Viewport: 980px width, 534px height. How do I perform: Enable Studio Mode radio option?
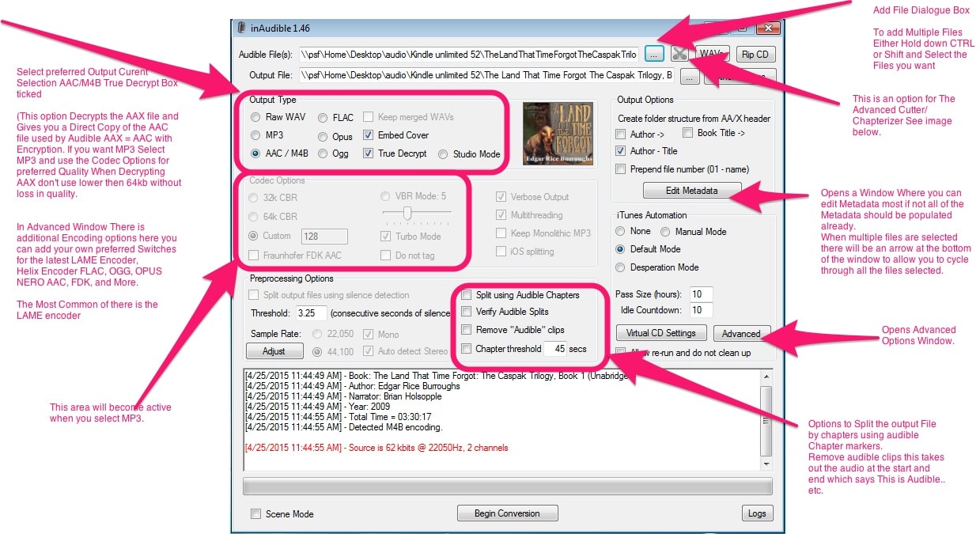[x=443, y=154]
